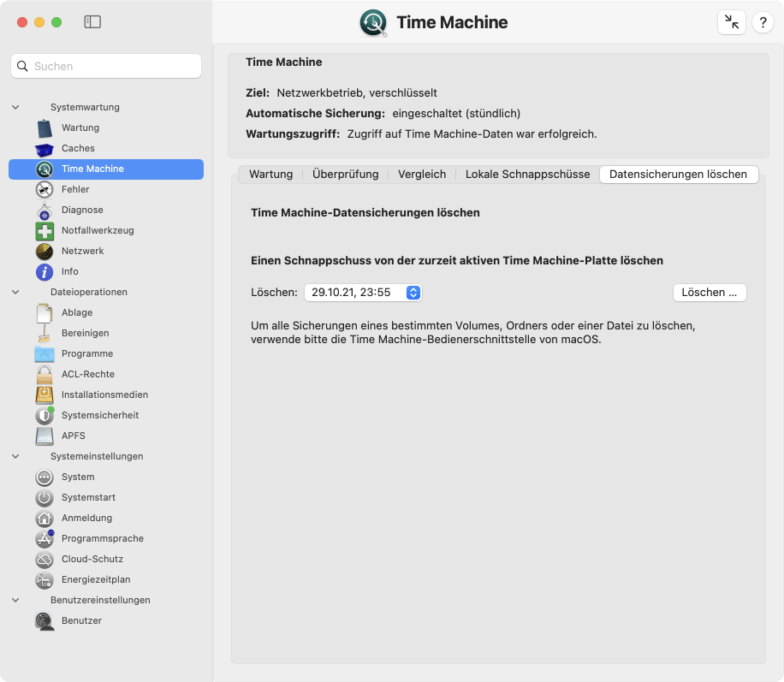Select the Anmeldung house icon
The height and width of the screenshot is (682, 784).
click(45, 518)
